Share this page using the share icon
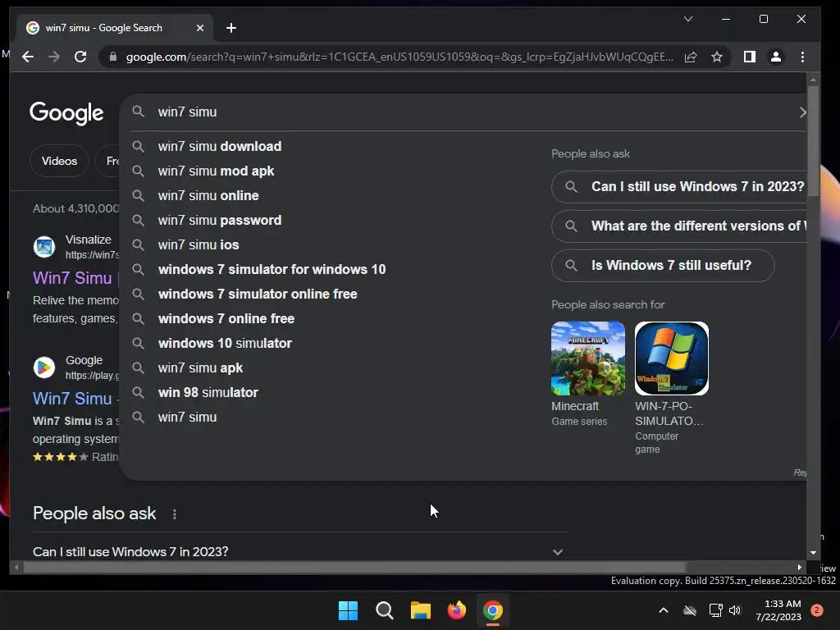 (691, 57)
